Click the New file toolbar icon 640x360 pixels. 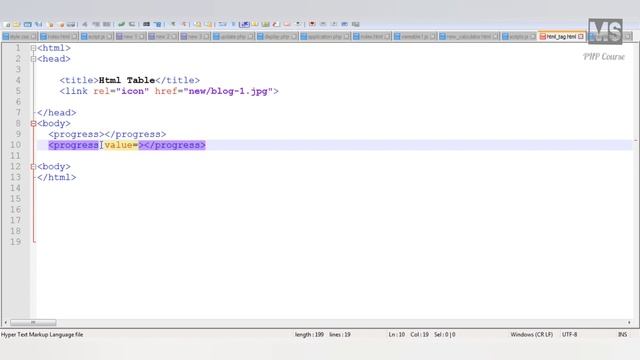click(7, 24)
